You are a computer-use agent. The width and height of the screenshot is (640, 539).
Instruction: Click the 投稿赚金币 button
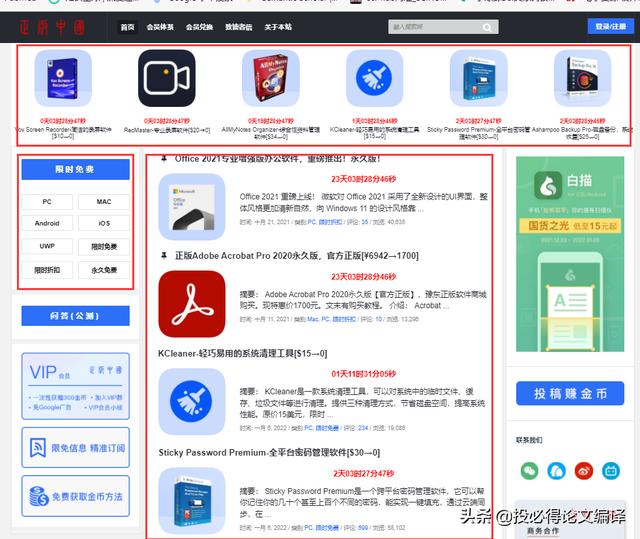click(x=570, y=394)
